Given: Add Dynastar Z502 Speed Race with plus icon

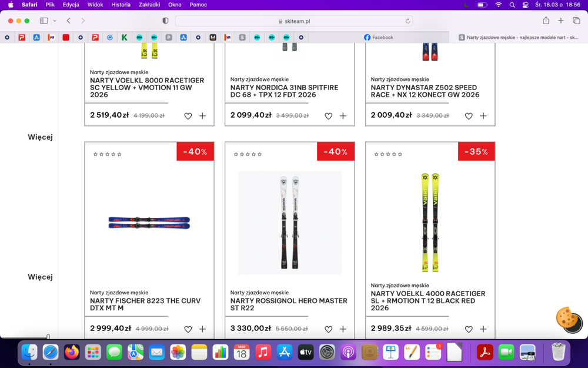Looking at the screenshot, I should [x=483, y=116].
